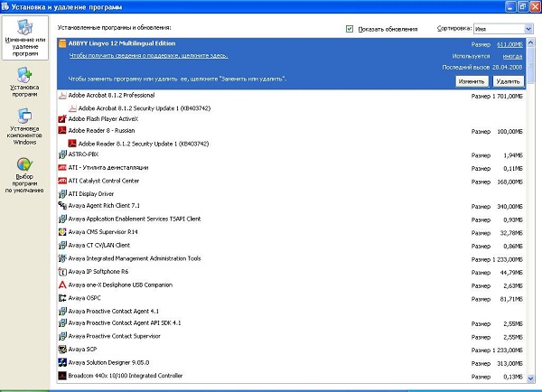Click the Avaya one-X Deskphone USB Companion icon
This screenshot has height=392, width=542.
click(62, 285)
